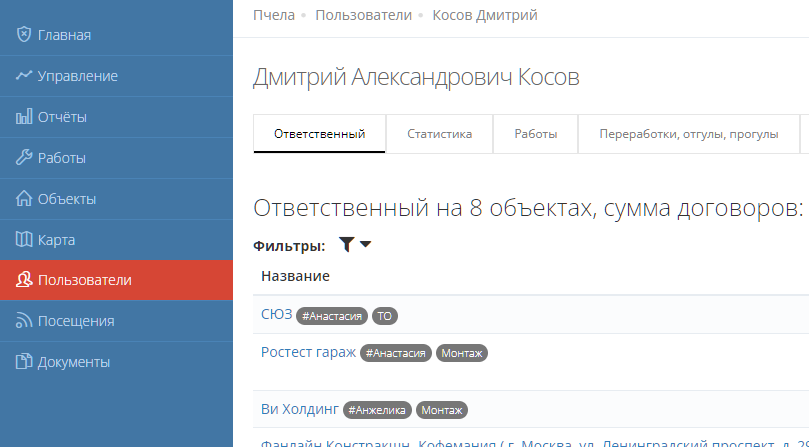Image resolution: width=809 pixels, height=447 pixels.
Task: Click the house icon for Объекты
Action: pyautogui.click(x=24, y=199)
